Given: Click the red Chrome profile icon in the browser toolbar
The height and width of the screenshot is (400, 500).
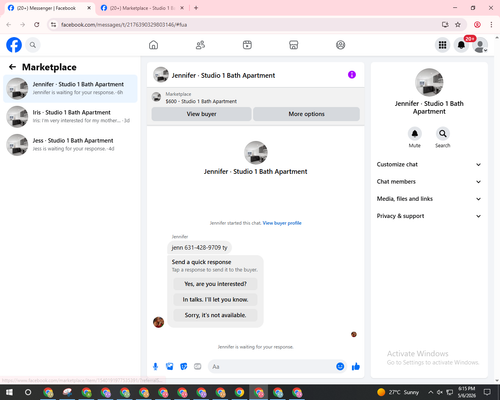Looking at the screenshot, I should tap(477, 25).
